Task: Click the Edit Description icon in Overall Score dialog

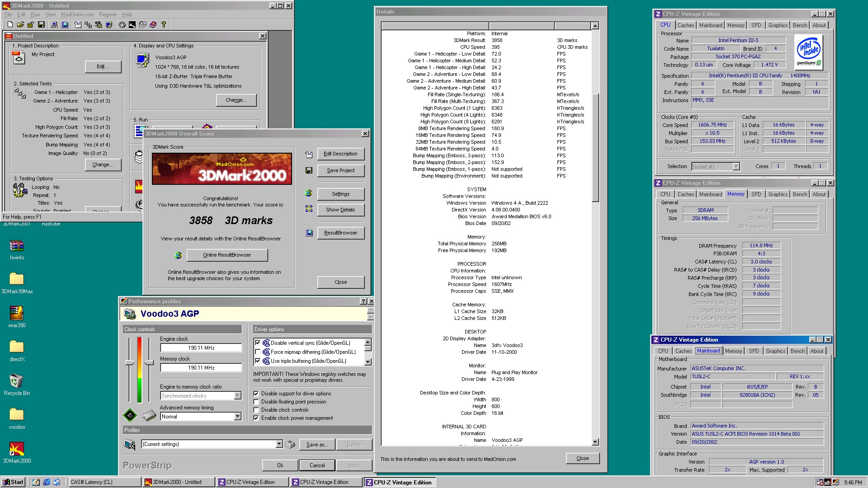Action: pyautogui.click(x=309, y=154)
